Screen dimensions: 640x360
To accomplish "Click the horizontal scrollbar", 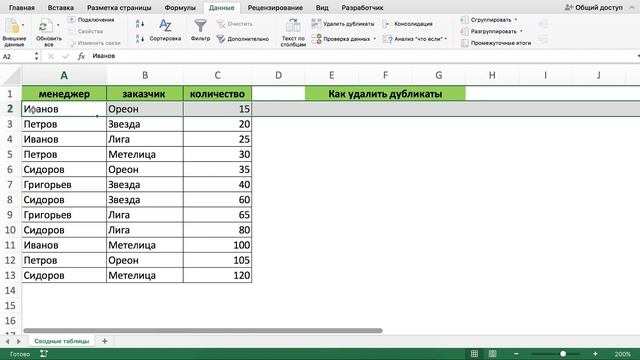I will pyautogui.click(x=203, y=331).
